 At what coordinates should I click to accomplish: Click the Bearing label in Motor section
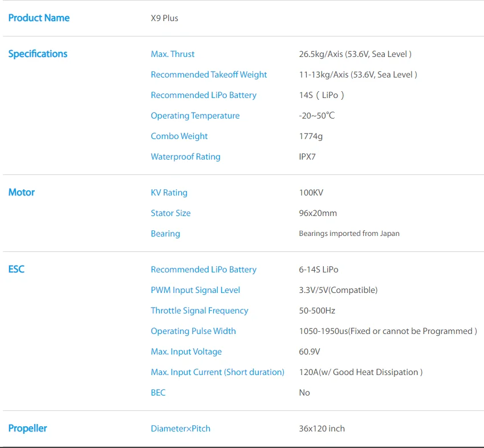click(x=165, y=234)
